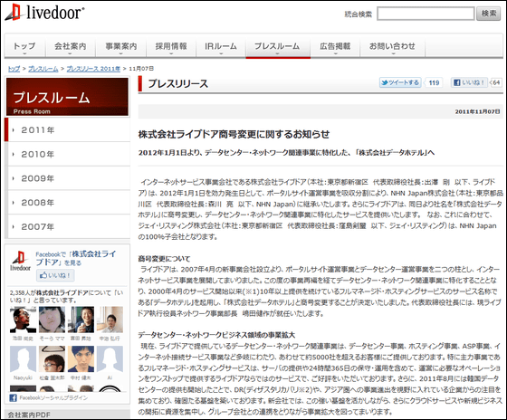Image resolution: width=507 pixels, height=420 pixels.
Task: Open the 事業案内 navigation tab
Action: (121, 46)
